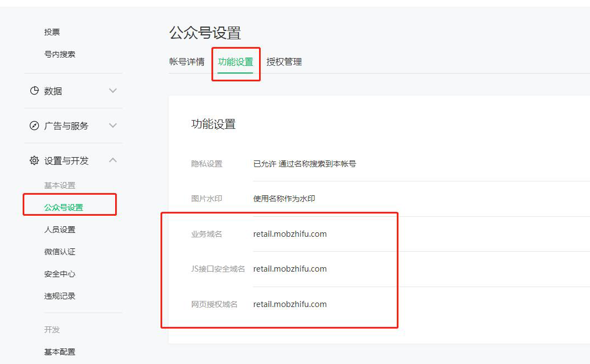Open 号内搜索 in the sidebar
The height and width of the screenshot is (364, 590).
[x=60, y=54]
